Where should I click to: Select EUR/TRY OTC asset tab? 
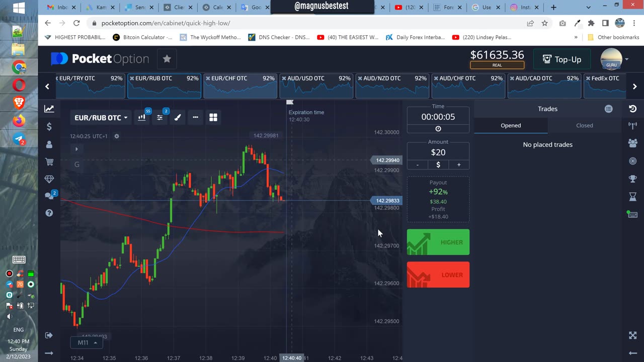coord(90,86)
